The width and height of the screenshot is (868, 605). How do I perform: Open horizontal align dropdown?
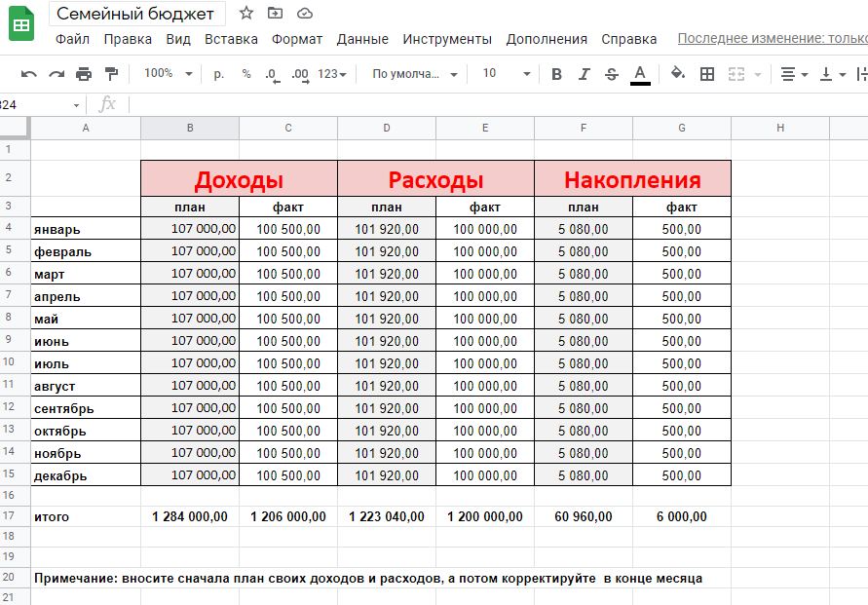click(x=794, y=74)
